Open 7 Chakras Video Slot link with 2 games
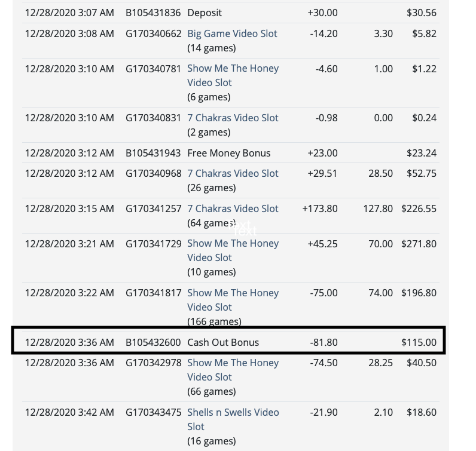The width and height of the screenshot is (476, 451). [x=233, y=118]
